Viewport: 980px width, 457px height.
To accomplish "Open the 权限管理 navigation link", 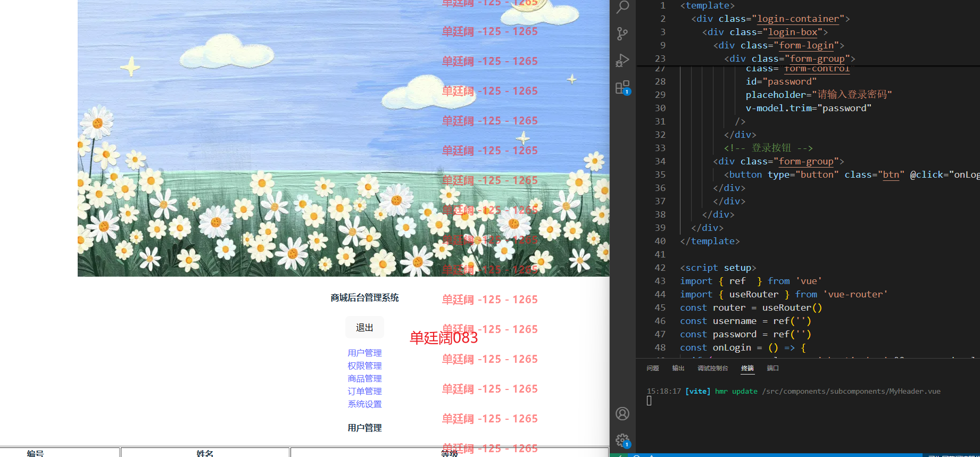I will [x=364, y=365].
